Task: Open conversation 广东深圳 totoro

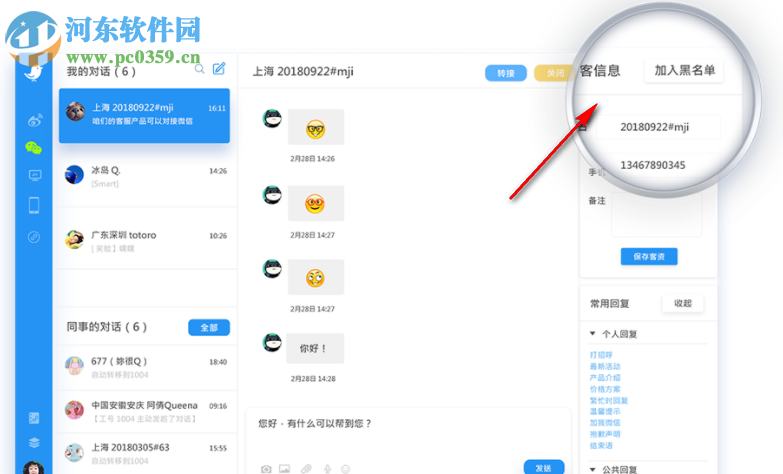Action: coord(144,240)
